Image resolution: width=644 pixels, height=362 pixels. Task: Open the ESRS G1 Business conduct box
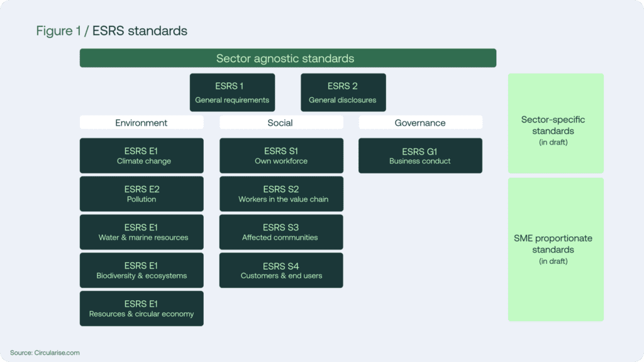(421, 156)
